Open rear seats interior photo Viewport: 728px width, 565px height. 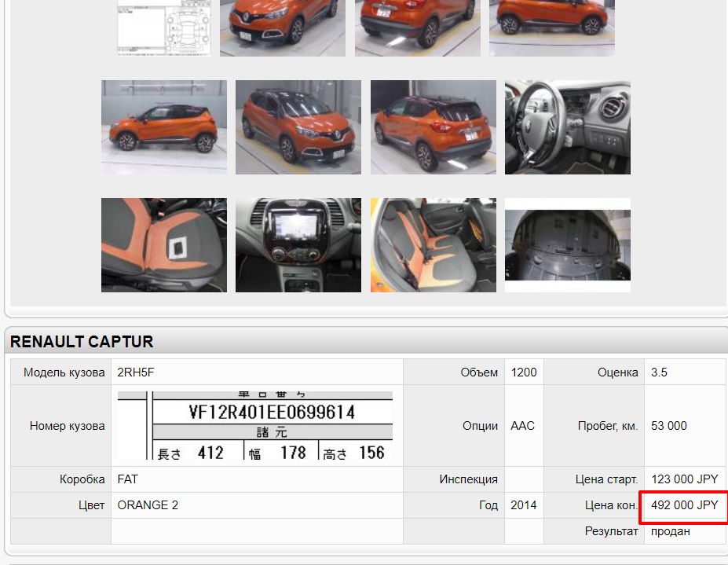click(x=434, y=245)
